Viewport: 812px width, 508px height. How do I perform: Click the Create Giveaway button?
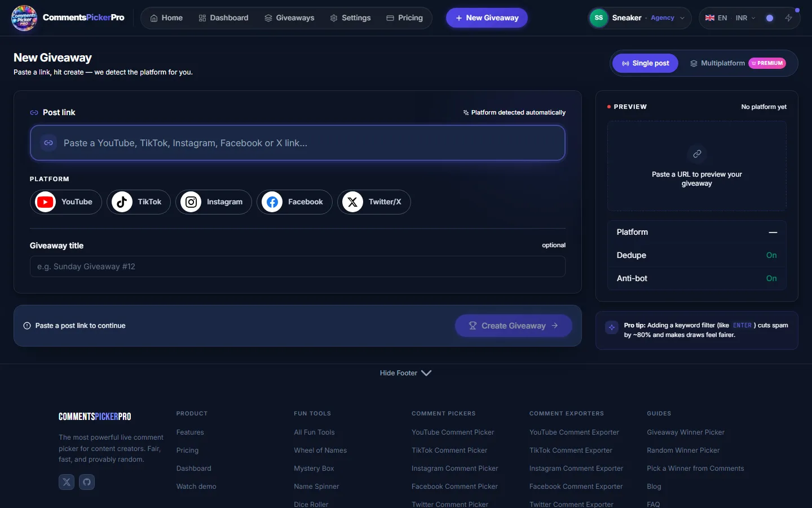514,326
